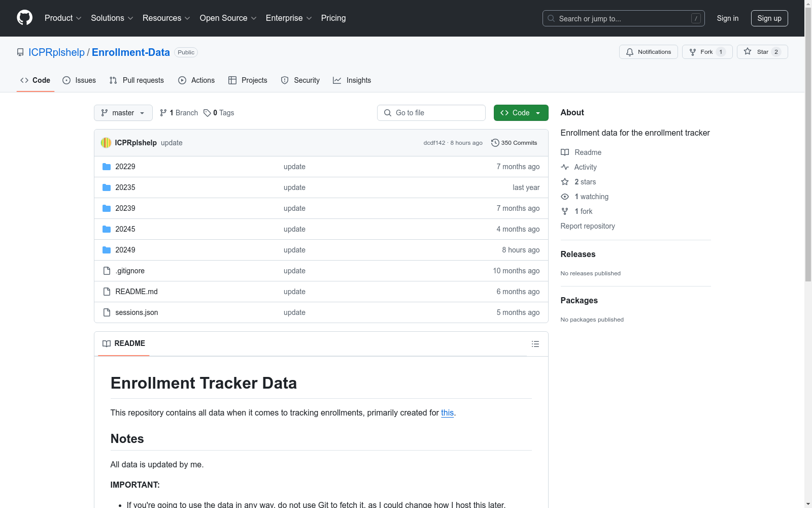Open the sessions.json file

point(137,312)
